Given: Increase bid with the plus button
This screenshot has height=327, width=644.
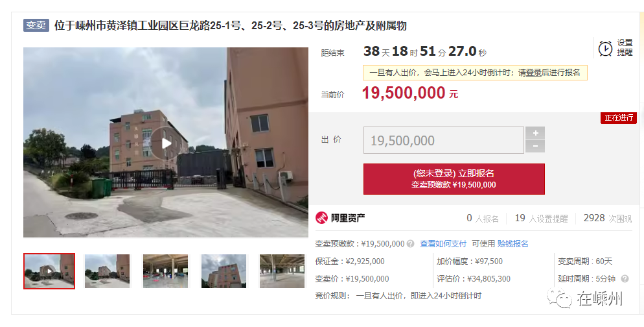Looking at the screenshot, I should (x=535, y=133).
